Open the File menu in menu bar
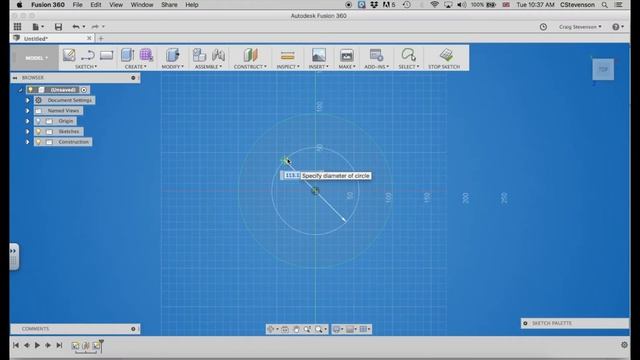The image size is (640, 360). coord(77,5)
